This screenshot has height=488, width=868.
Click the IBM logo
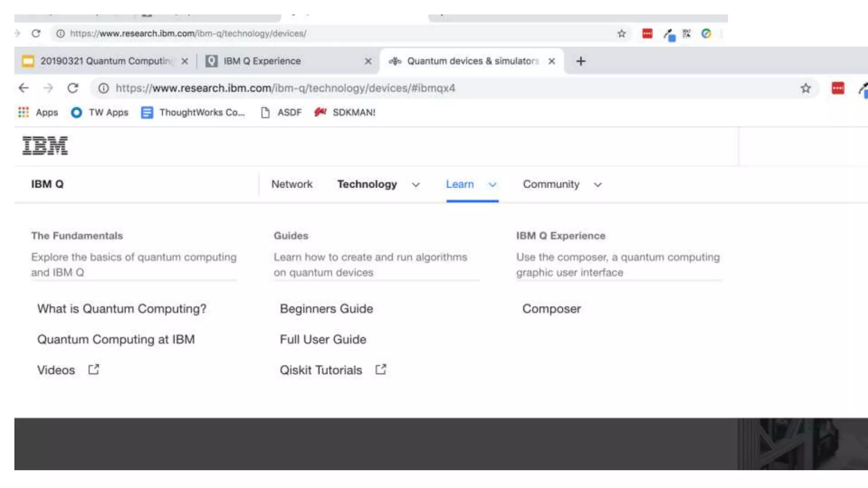[45, 146]
